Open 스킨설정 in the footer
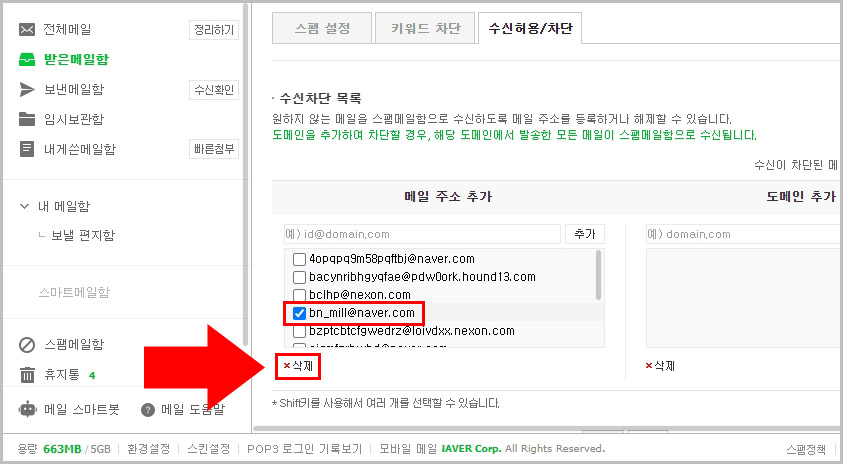 click(x=209, y=448)
